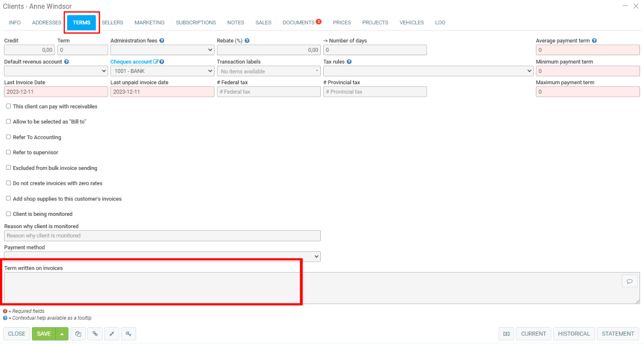Click the chain link icon button
644x344 pixels.
95,334
